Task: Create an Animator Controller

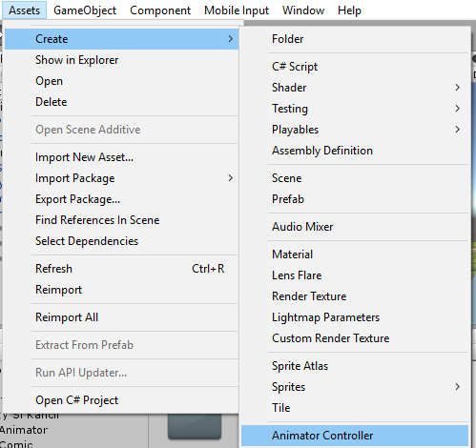Action: tap(355, 436)
